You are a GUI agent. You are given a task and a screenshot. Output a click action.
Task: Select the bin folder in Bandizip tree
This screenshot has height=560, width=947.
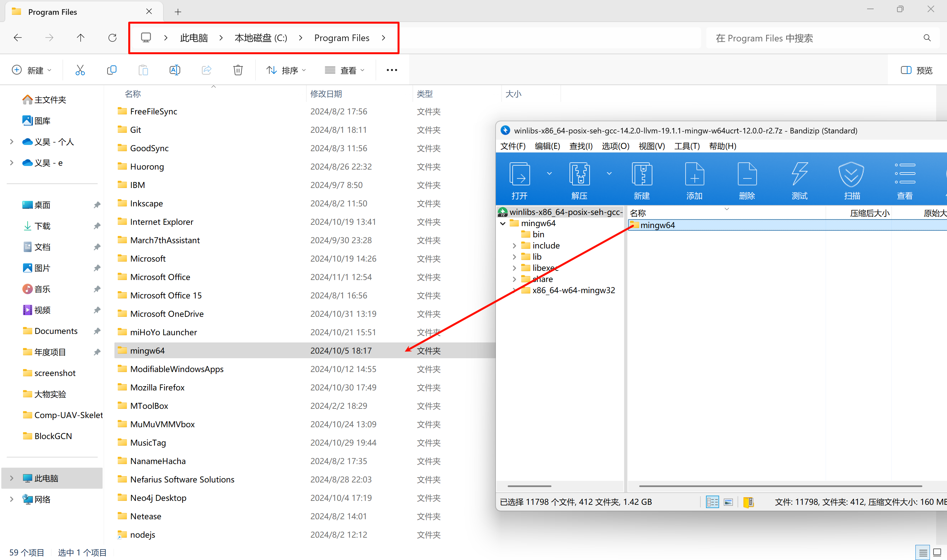533,234
